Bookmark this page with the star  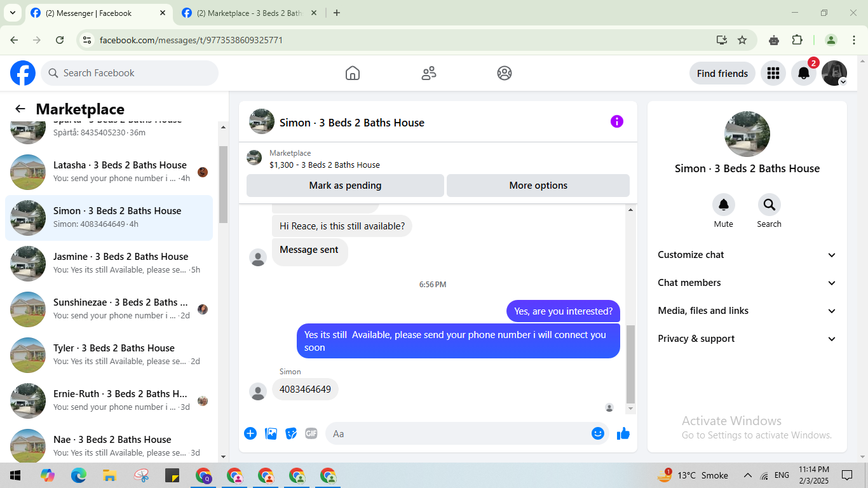click(x=742, y=40)
